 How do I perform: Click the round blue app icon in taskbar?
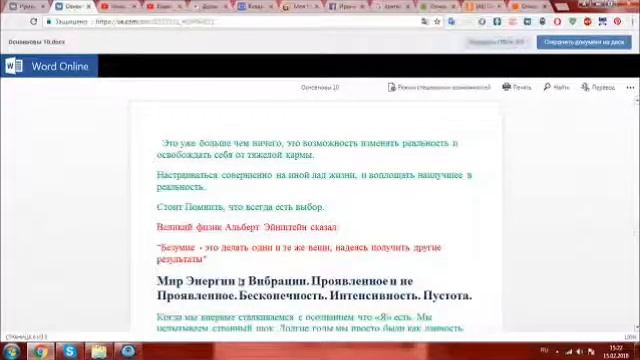128,351
